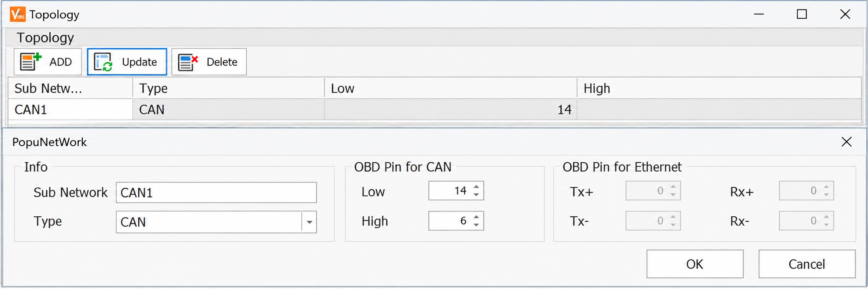Click the Sub Network input field
This screenshot has height=289, width=868.
[x=216, y=193]
